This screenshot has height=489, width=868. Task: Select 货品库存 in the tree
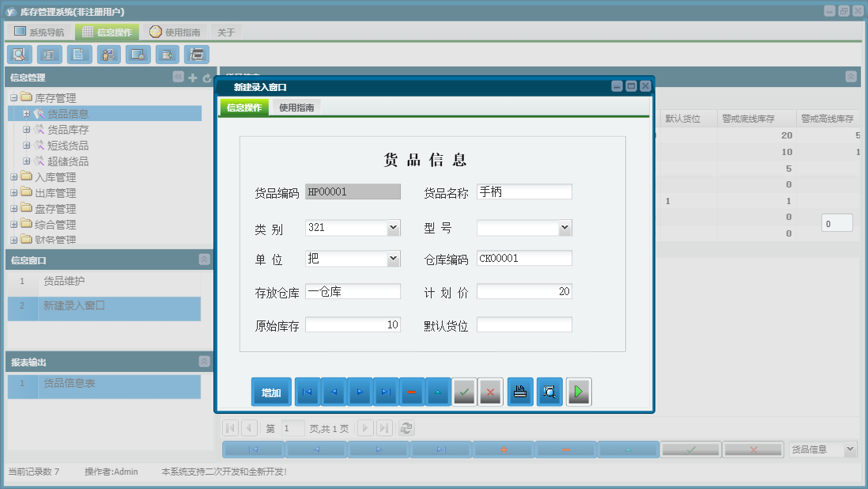click(68, 130)
